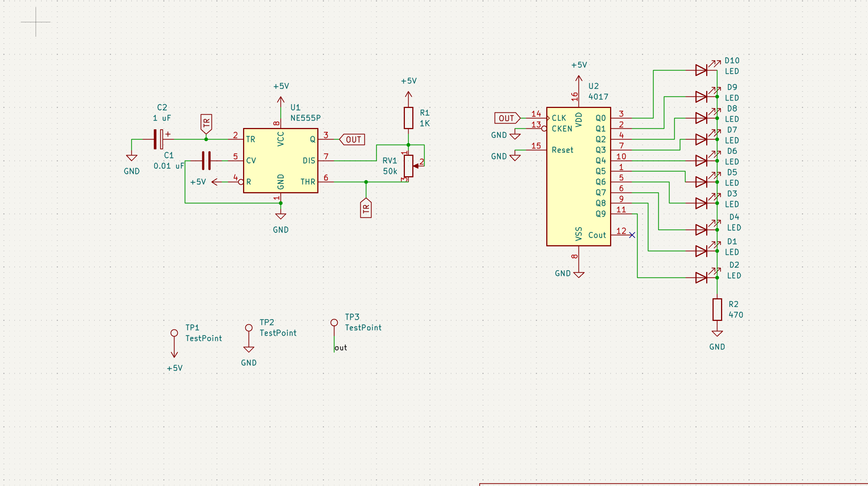Click the D7 LED diode symbol
This screenshot has width=868, height=486.
click(701, 139)
